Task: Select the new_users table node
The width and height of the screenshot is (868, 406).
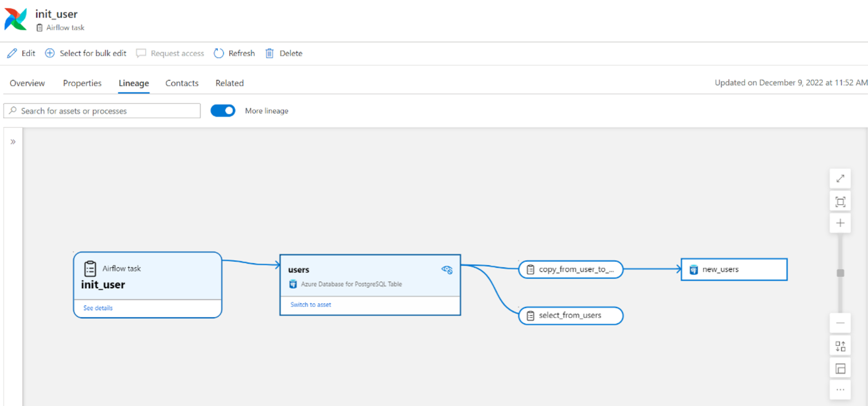Action: [x=733, y=269]
